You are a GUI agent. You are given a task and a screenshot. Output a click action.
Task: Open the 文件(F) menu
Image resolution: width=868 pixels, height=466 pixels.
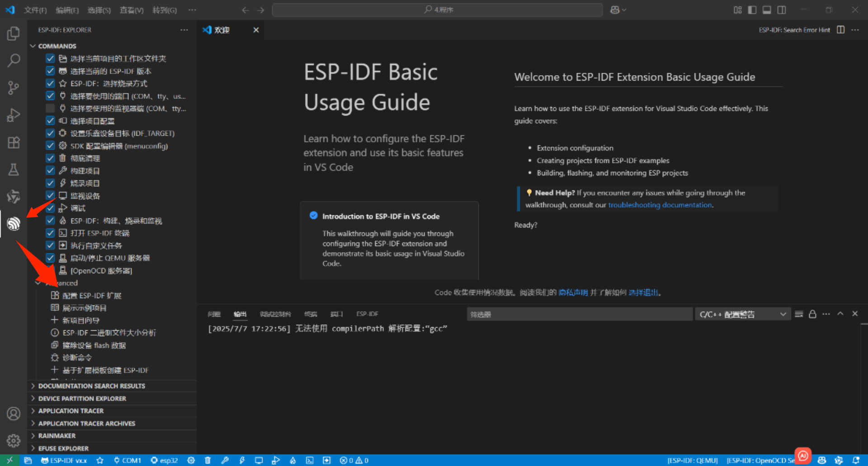click(x=35, y=10)
